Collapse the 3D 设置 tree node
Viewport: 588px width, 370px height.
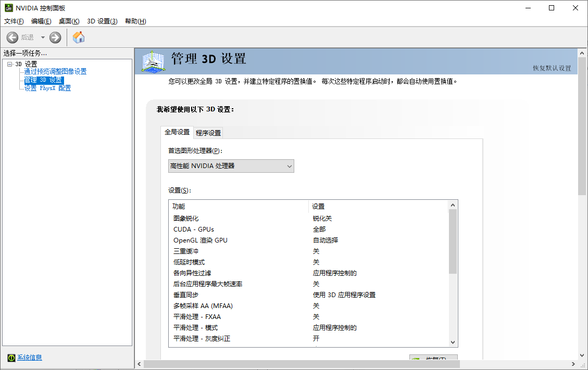[x=9, y=64]
